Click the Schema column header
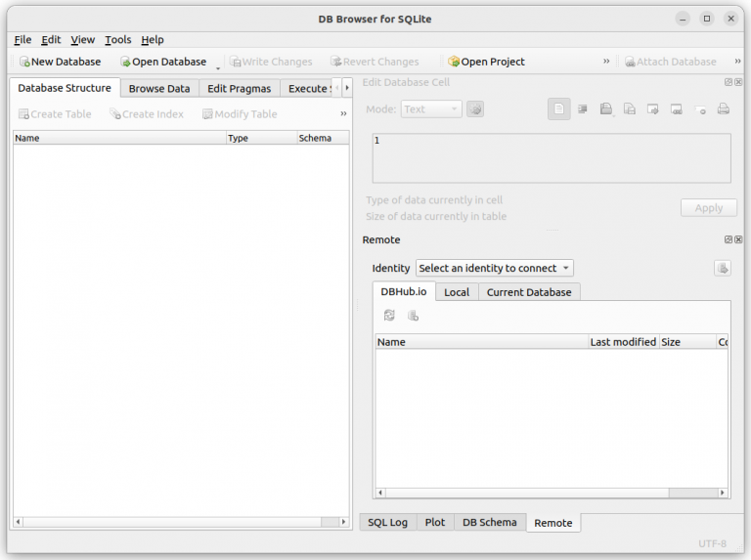This screenshot has height=560, width=751. point(323,138)
